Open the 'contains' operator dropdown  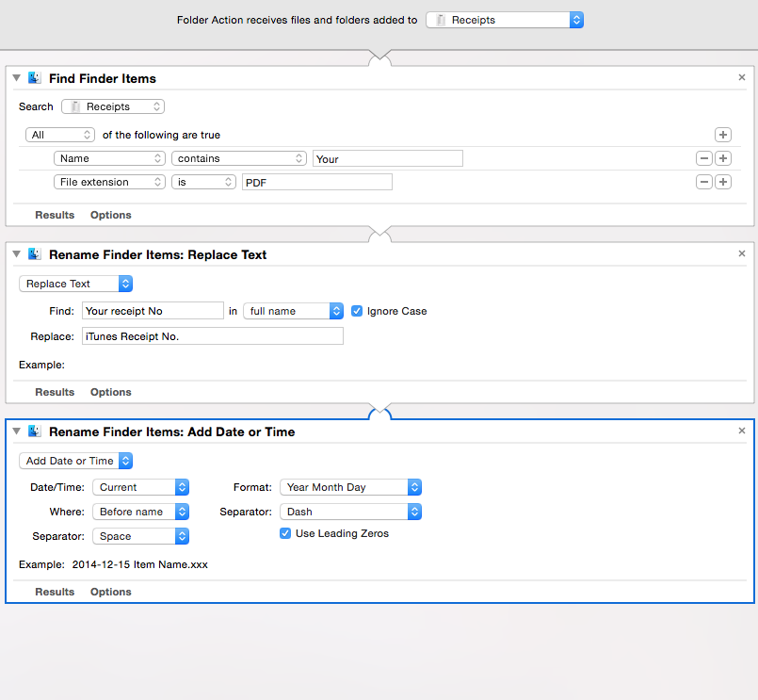coord(239,158)
